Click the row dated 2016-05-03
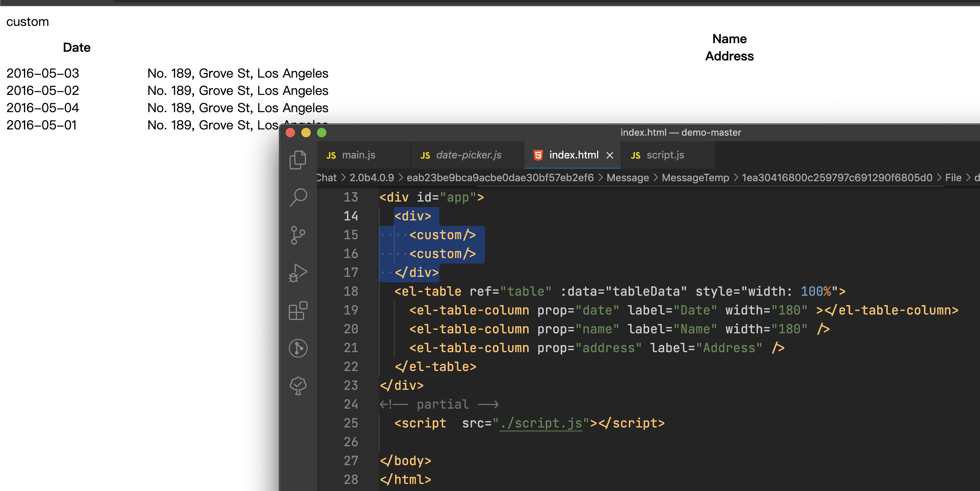980x491 pixels. tap(43, 73)
